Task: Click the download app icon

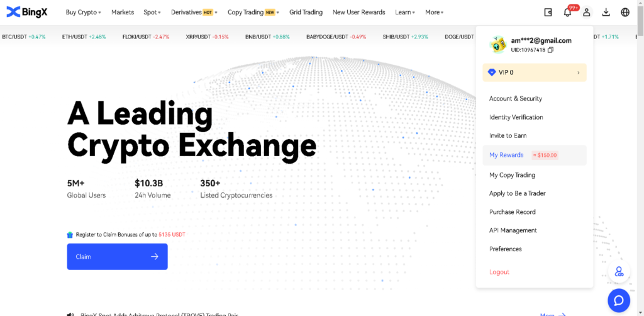Action: point(606,12)
